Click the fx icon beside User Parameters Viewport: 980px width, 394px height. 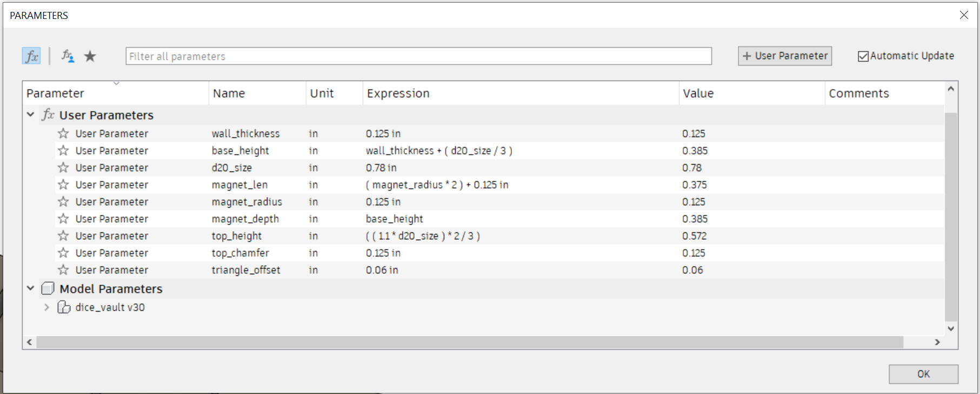pos(48,115)
